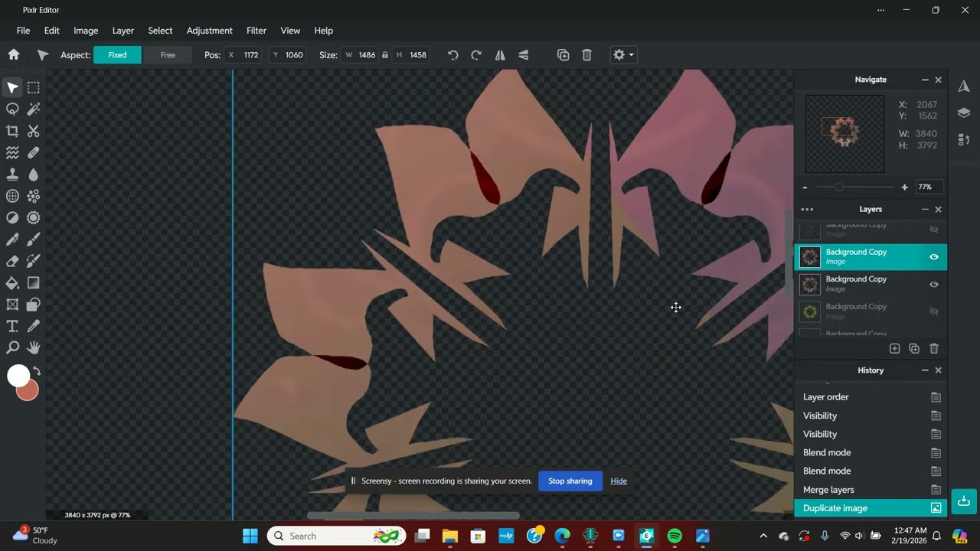Toggle Navigate panel via sidebar arrow icon
980x551 pixels.
click(964, 86)
